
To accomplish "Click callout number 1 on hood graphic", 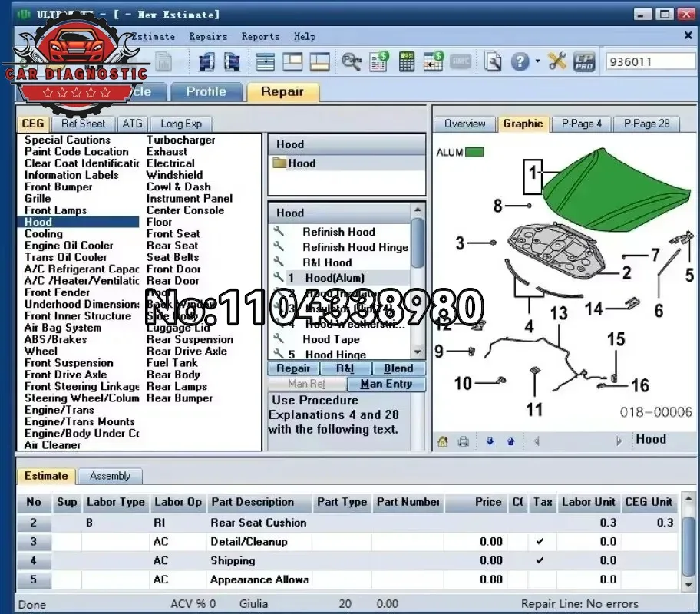I will [x=533, y=177].
